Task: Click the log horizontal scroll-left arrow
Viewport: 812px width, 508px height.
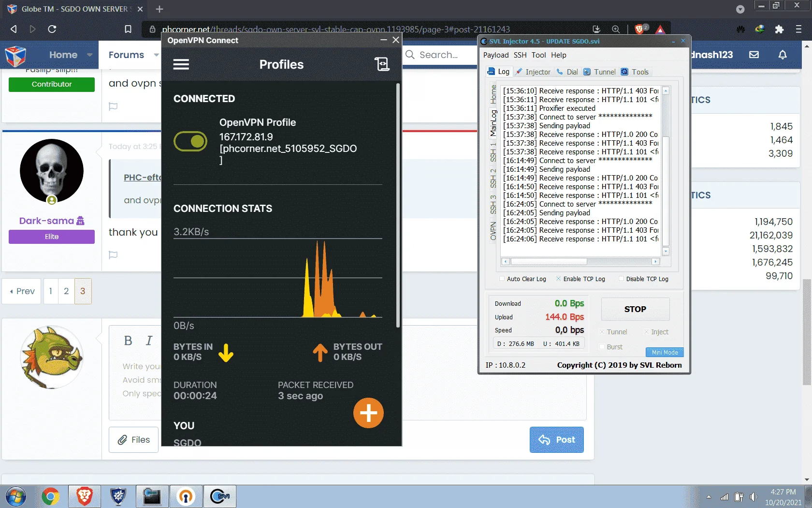Action: (x=506, y=262)
